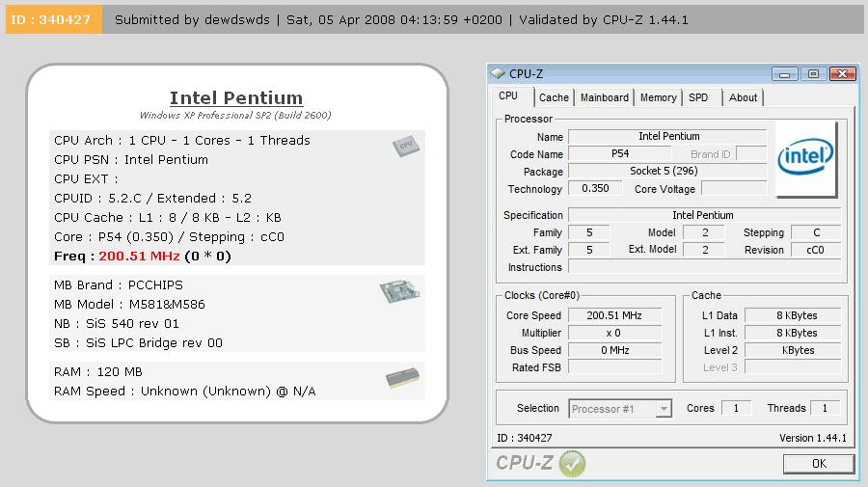Click 'Version 1.44.1' text in CPU-Z window

click(x=813, y=438)
